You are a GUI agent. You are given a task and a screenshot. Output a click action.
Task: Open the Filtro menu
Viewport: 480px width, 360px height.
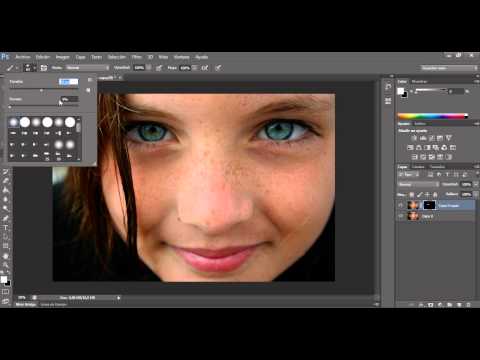(137, 57)
